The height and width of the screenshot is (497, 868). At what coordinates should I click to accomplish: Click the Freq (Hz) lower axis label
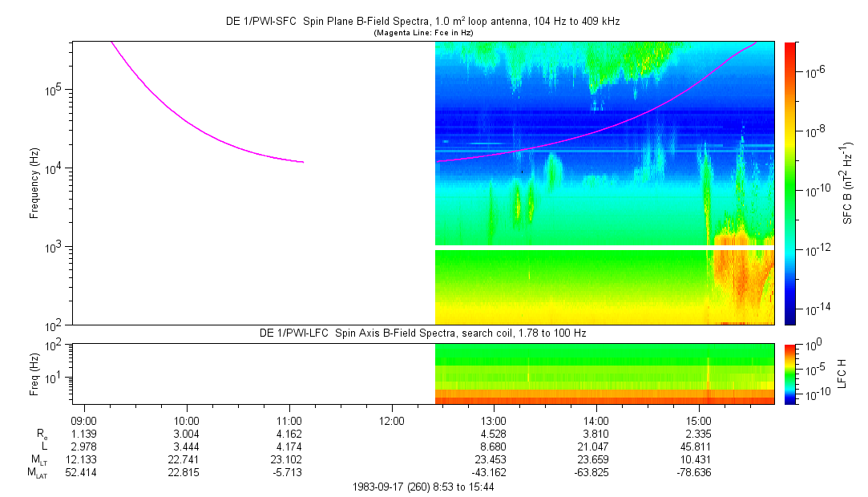pos(34,373)
